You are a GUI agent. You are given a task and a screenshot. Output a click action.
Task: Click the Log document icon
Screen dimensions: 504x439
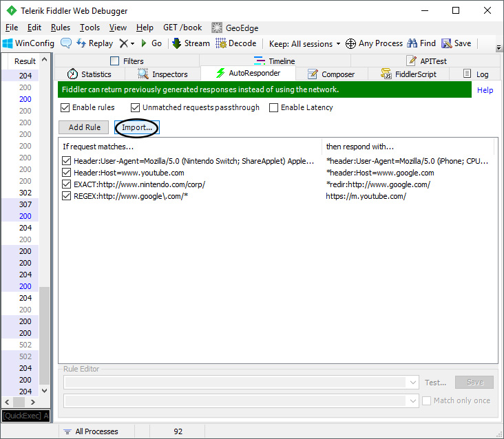pyautogui.click(x=467, y=74)
